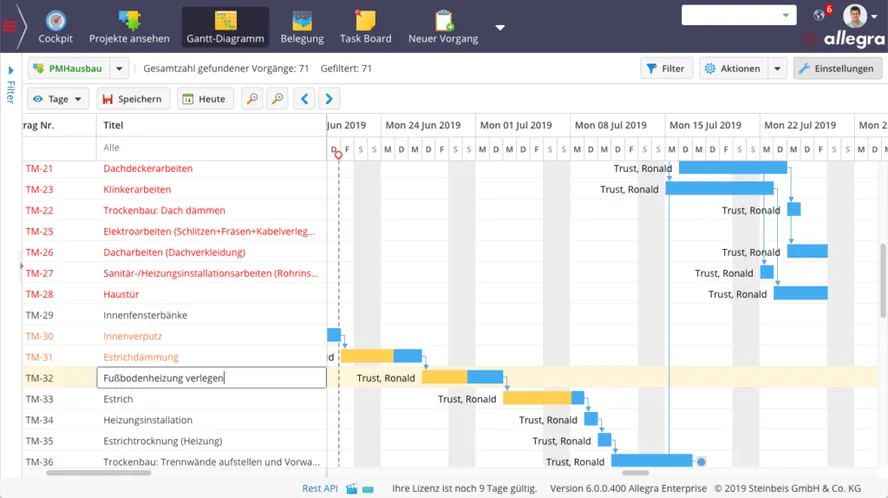888x498 pixels.
Task: Collapse the task list splitter arrow
Action: 22,266
